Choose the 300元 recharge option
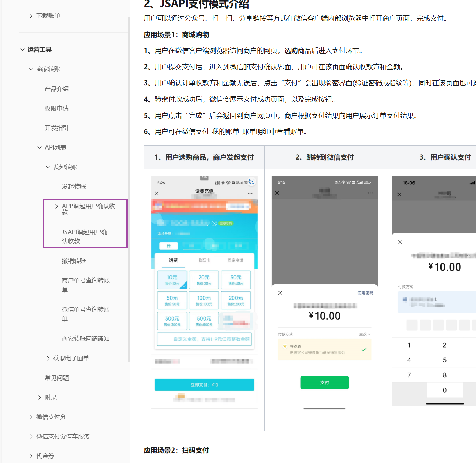The image size is (476, 463). [172, 321]
